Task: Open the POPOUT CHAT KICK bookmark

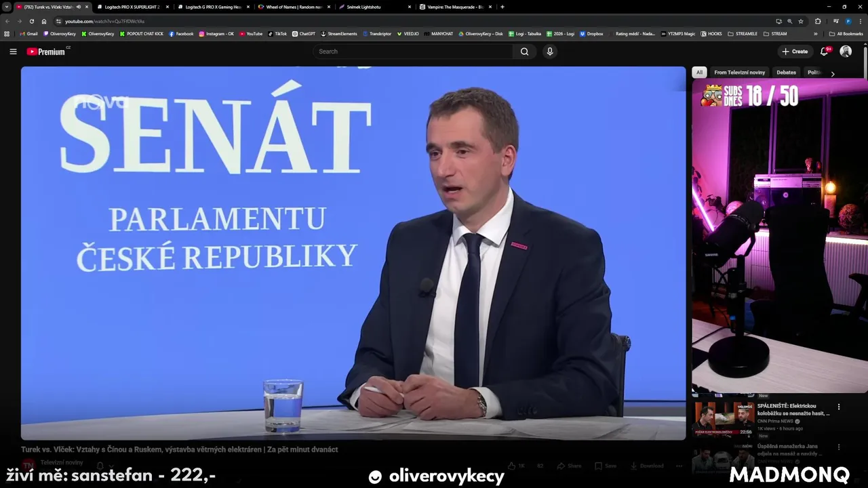Action: [142, 34]
